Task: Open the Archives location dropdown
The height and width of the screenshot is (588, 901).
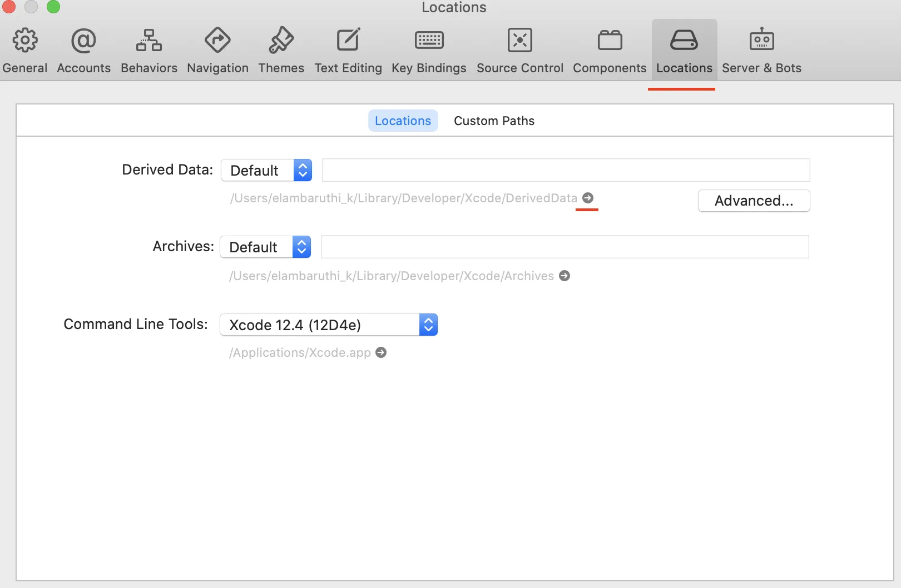Action: coord(265,247)
